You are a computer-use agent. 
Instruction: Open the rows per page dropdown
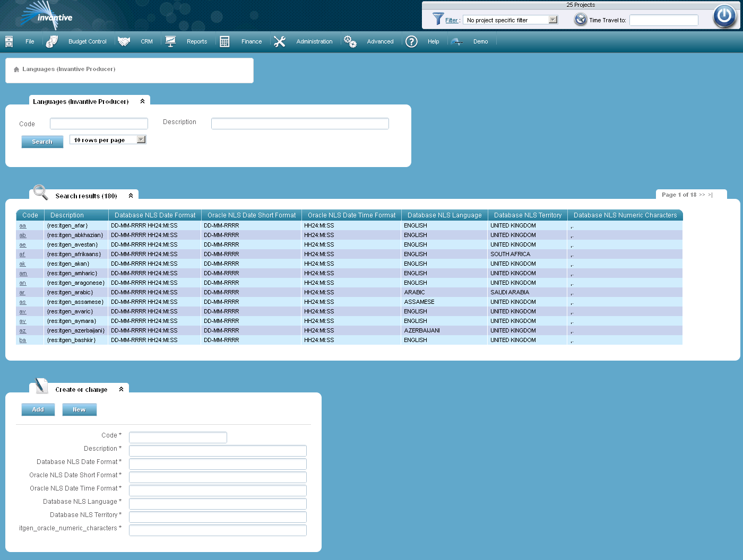pyautogui.click(x=141, y=140)
